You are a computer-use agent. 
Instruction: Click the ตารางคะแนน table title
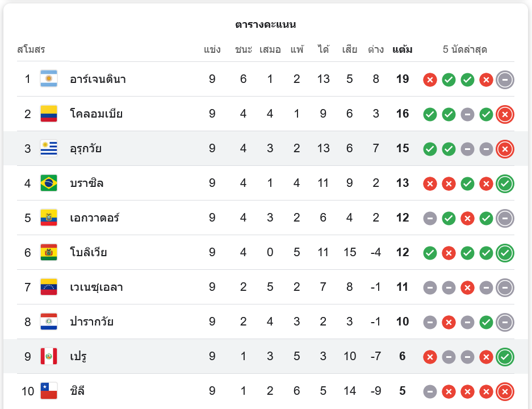(265, 24)
